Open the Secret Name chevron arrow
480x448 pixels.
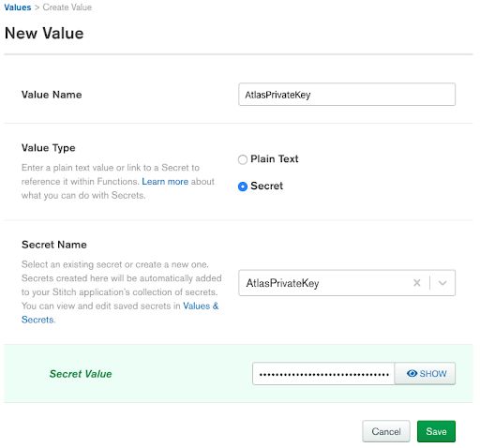(442, 283)
